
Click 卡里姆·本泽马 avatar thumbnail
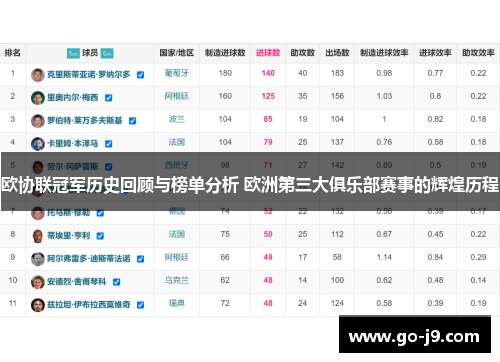pos(38,144)
